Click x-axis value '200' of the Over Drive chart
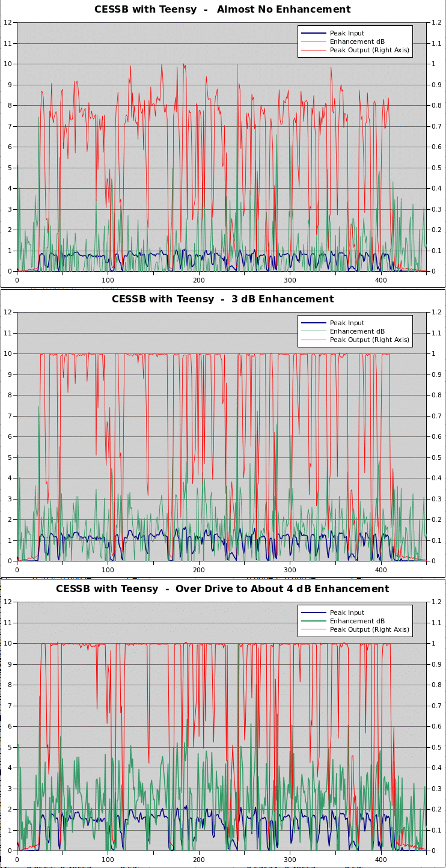 pos(199,860)
